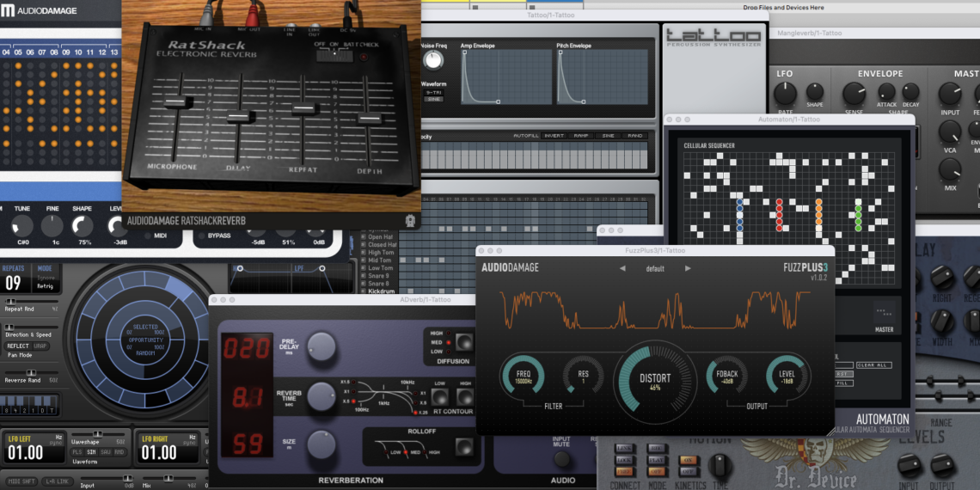Click the Noise Freq knob in Tattoo
Viewport: 980px width, 490px height.
[x=433, y=59]
